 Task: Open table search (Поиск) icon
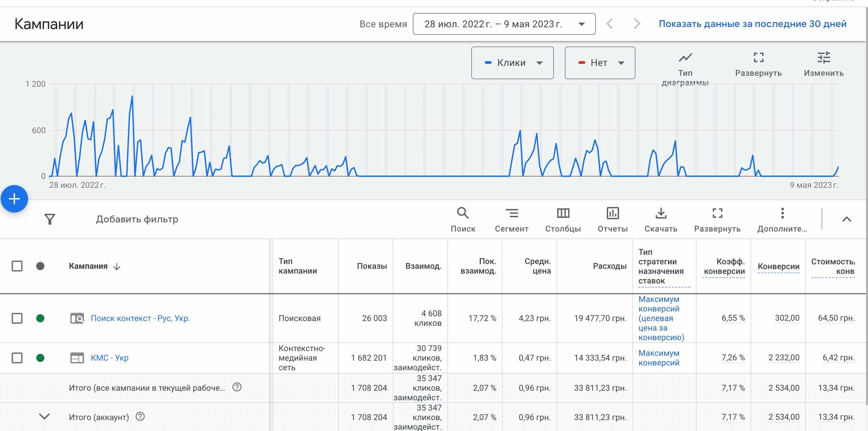[463, 213]
